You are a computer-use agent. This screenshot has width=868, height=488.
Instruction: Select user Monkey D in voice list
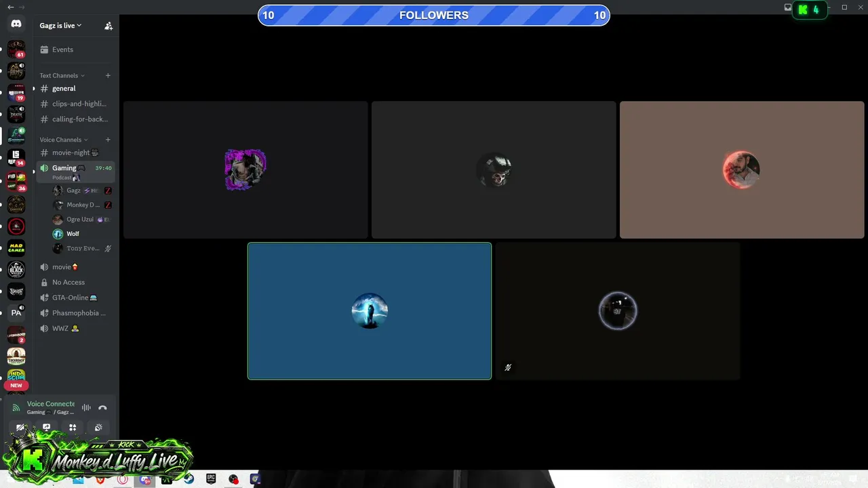coord(82,205)
